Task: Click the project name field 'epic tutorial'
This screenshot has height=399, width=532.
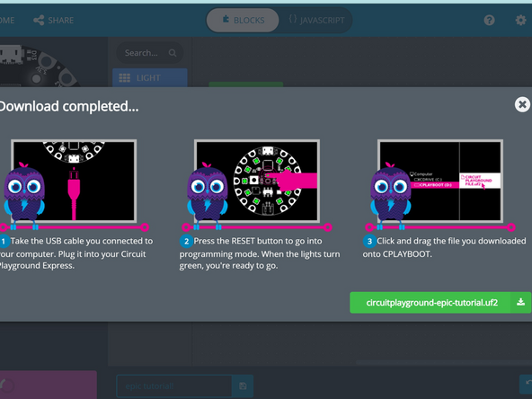Action: pyautogui.click(x=174, y=386)
